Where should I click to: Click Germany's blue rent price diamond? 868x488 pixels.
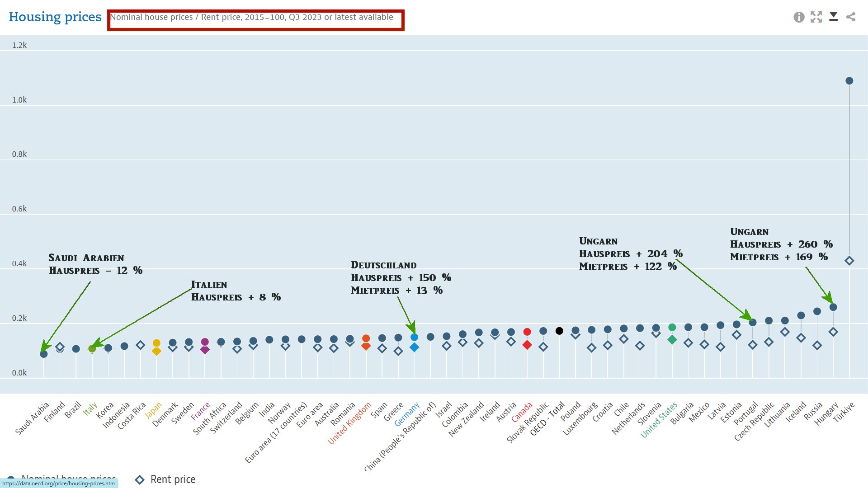tap(414, 347)
